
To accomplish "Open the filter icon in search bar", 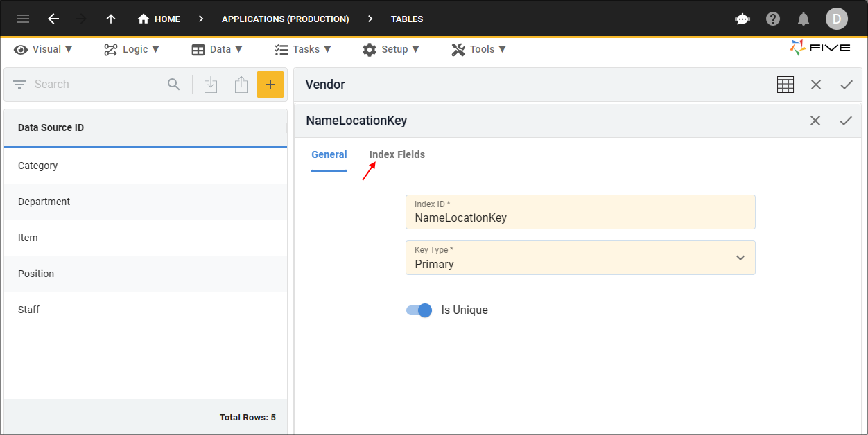I will (x=19, y=85).
